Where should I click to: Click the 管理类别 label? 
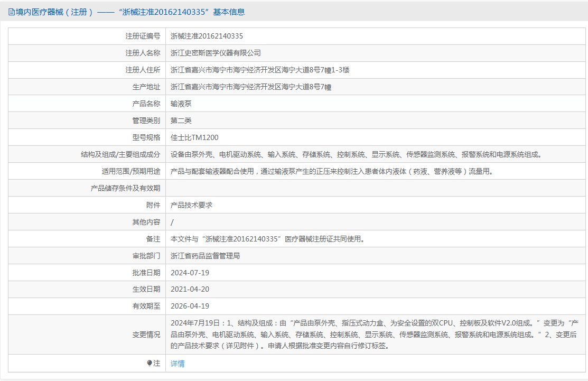pos(146,120)
